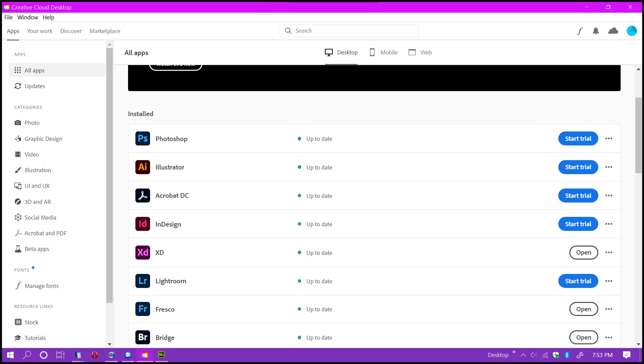The image size is (644, 364).
Task: Start trial for Lightroom
Action: click(578, 281)
